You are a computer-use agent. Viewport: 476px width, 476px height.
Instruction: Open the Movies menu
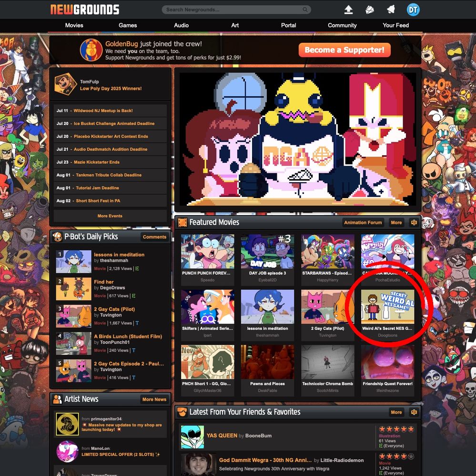[74, 26]
